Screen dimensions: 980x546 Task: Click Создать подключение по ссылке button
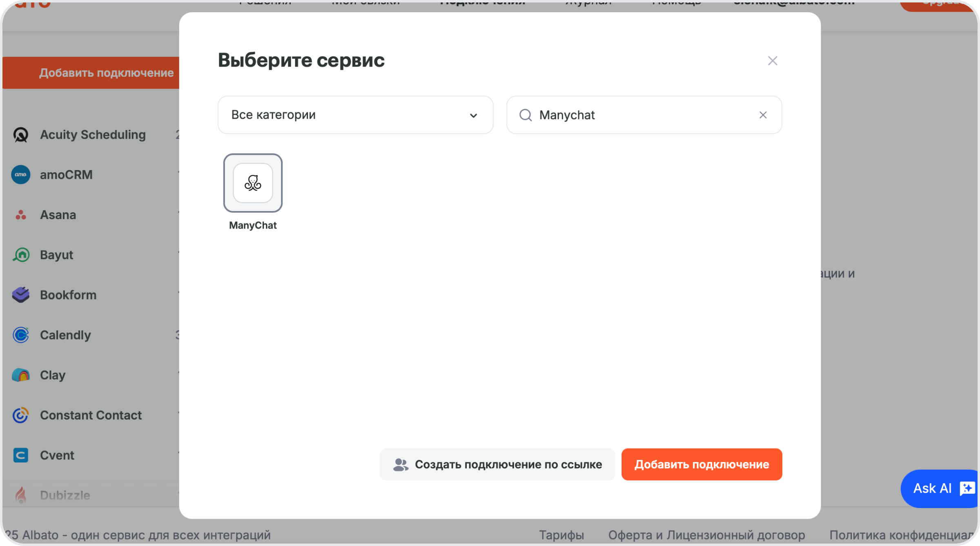(x=497, y=464)
